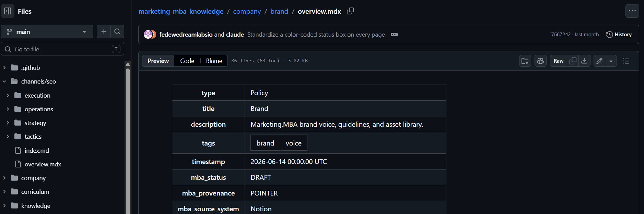Screen dimensions: 644x214
Task: Expand the operations folder chevron
Action: pyautogui.click(x=8, y=109)
